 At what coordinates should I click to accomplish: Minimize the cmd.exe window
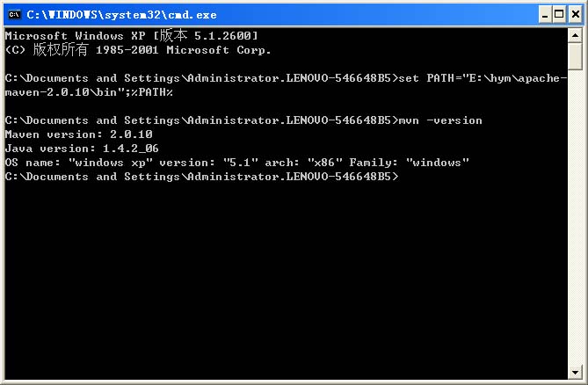click(545, 15)
